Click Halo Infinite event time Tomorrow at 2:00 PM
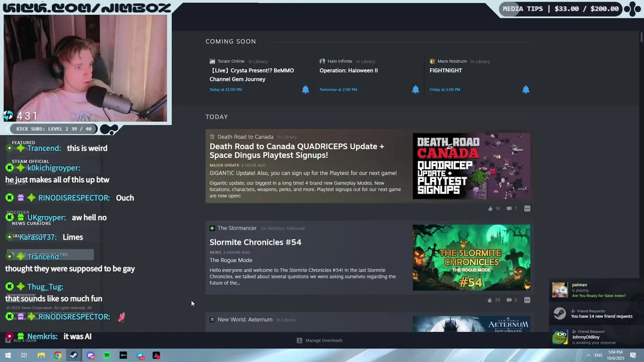The height and width of the screenshot is (362, 644). [x=338, y=89]
